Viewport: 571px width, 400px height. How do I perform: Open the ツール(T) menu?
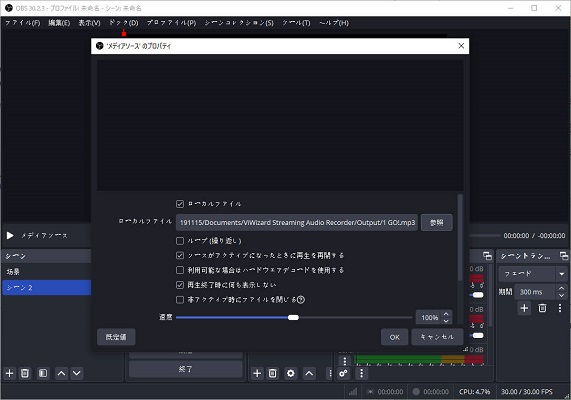coord(296,23)
